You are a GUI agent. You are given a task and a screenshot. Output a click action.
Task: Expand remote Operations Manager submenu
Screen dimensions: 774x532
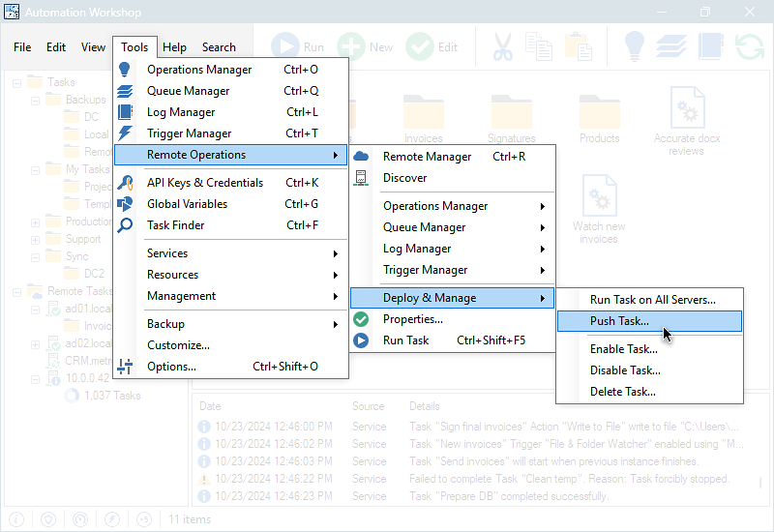453,206
